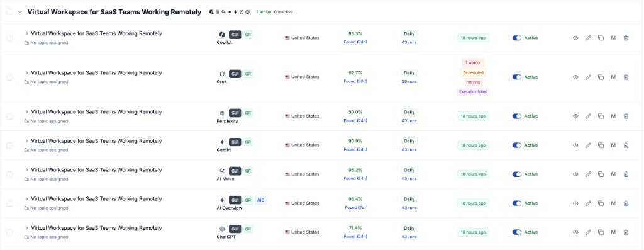This screenshot has width=644, height=250.
Task: Duplicate the Gemini row
Action: click(601, 145)
